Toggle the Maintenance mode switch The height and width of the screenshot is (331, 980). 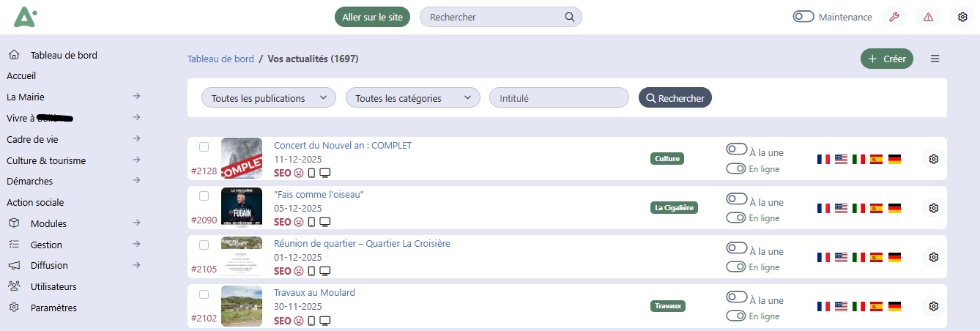click(x=803, y=17)
